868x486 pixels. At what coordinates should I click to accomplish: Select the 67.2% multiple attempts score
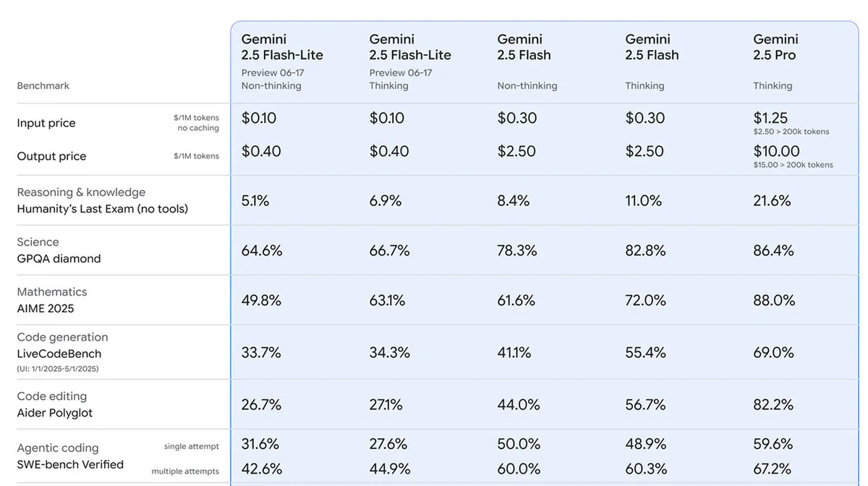tap(773, 469)
